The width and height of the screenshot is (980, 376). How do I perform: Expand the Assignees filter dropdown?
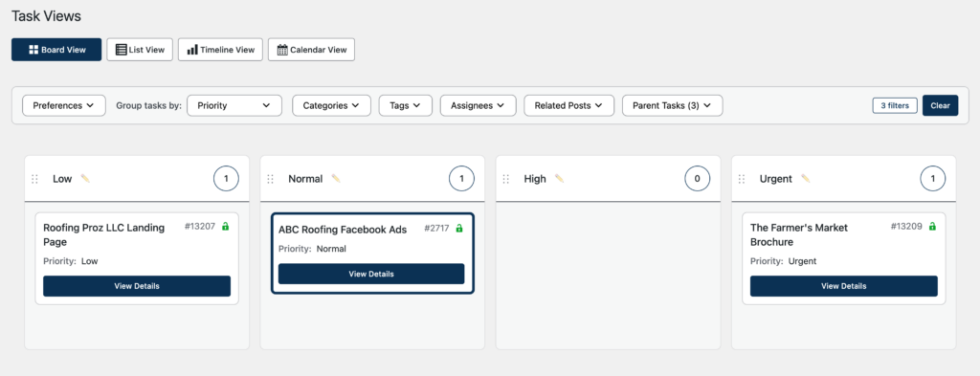(479, 105)
